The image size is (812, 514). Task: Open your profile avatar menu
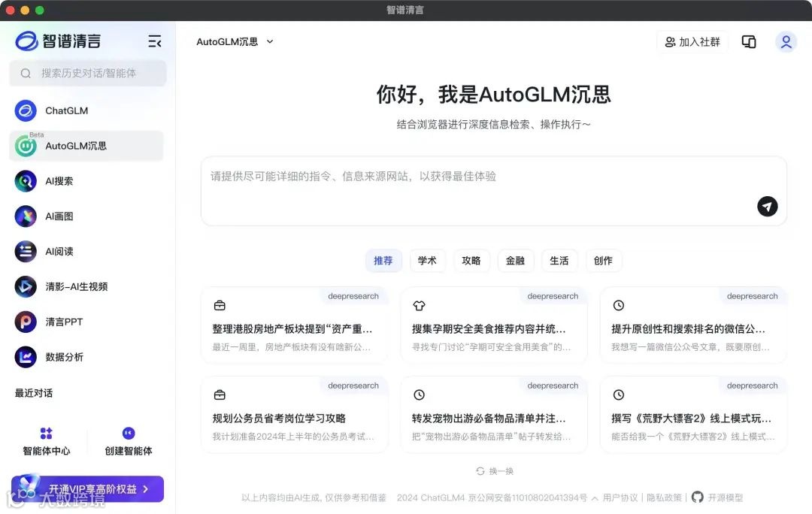786,41
